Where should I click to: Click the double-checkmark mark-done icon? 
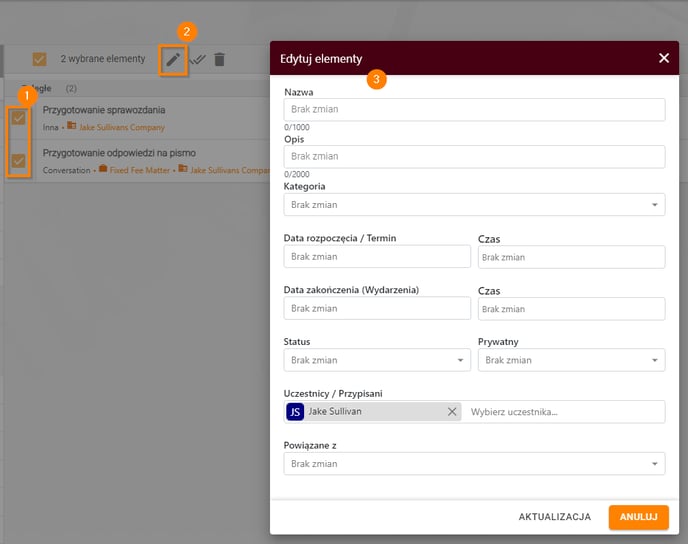(197, 59)
